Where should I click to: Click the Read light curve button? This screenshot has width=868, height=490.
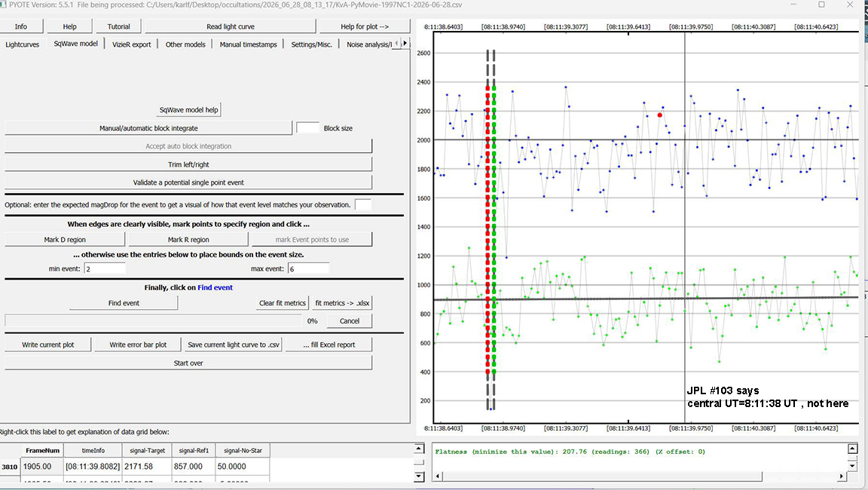pos(231,26)
